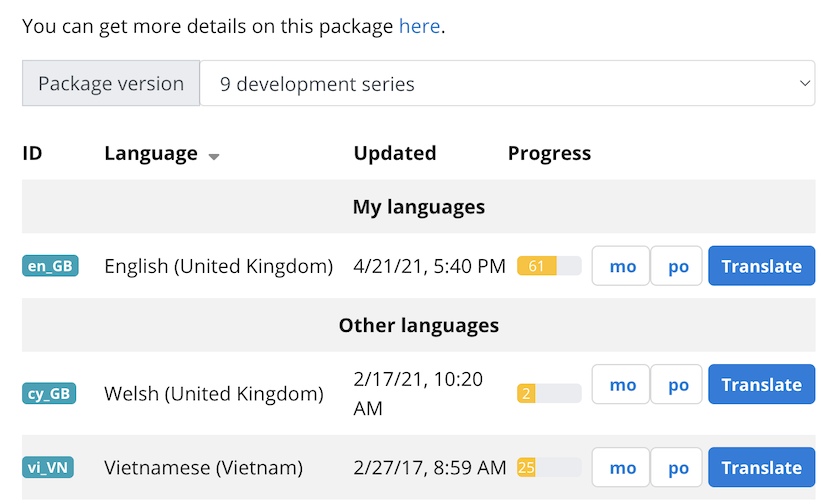This screenshot has height=502, width=840.
Task: Click the Package version label
Action: (x=111, y=84)
